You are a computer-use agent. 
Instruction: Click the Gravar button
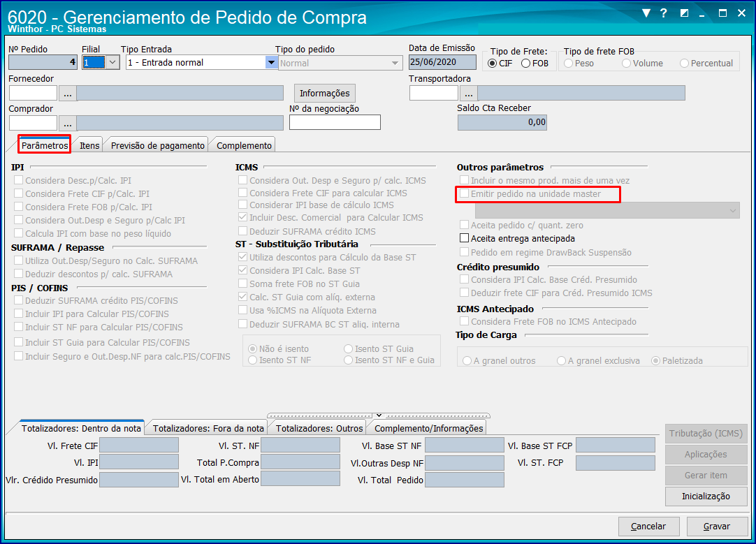pyautogui.click(x=717, y=526)
